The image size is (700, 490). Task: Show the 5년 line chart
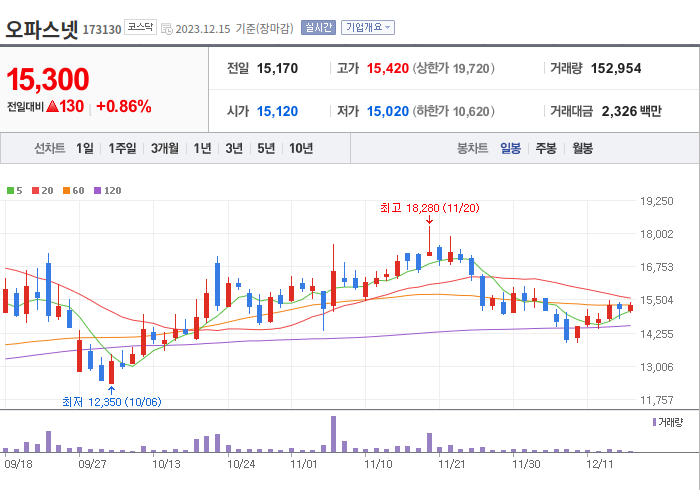pyautogui.click(x=266, y=148)
